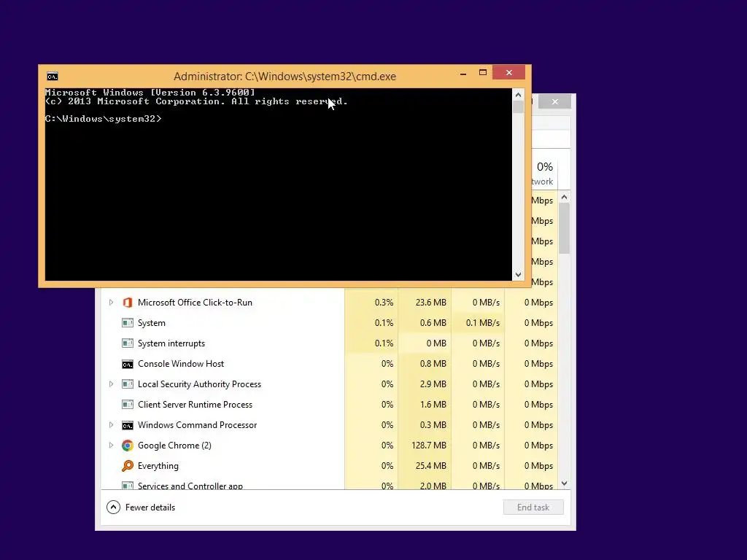Close the Administrator cmd.exe window

[x=508, y=73]
